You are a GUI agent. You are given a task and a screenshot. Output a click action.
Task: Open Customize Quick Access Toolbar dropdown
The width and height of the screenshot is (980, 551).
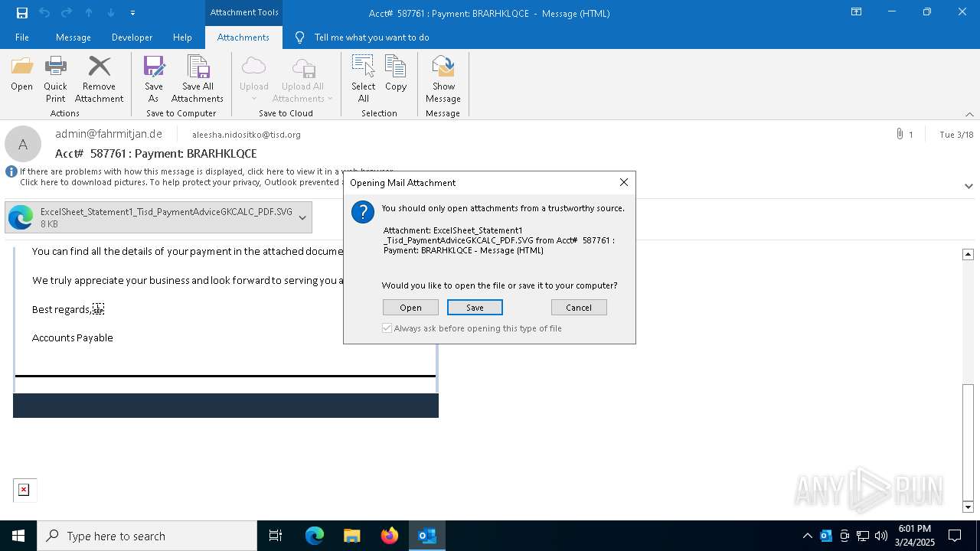coord(133,12)
